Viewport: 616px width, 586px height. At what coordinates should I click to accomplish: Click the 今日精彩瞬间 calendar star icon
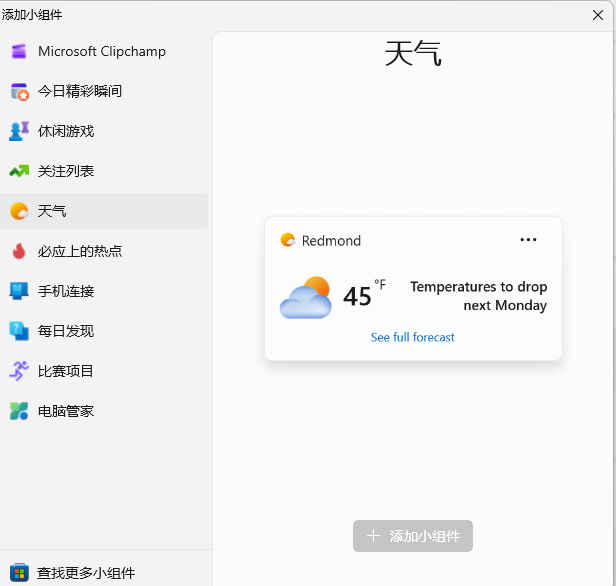pyautogui.click(x=19, y=92)
